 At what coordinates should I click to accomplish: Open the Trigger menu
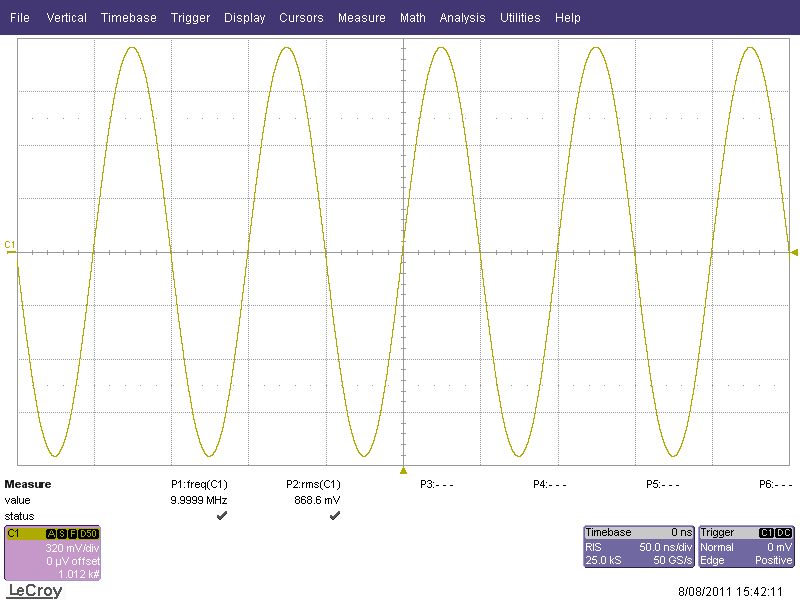pyautogui.click(x=190, y=18)
